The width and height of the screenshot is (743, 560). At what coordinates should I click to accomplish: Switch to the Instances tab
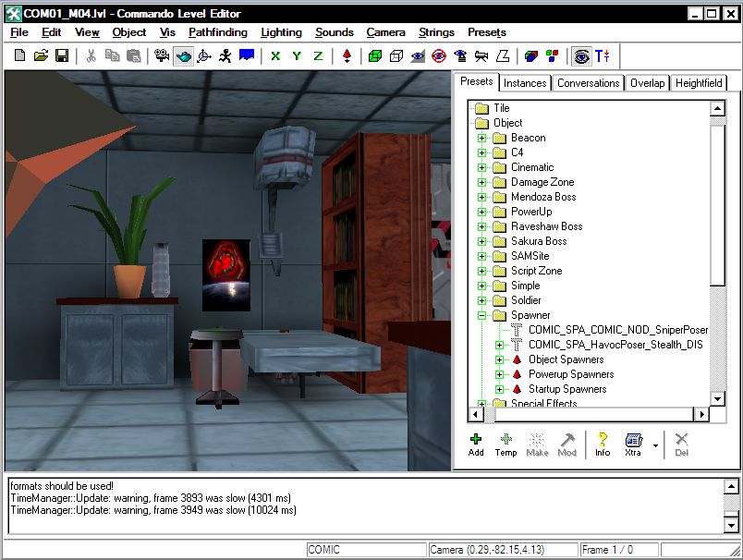click(524, 83)
